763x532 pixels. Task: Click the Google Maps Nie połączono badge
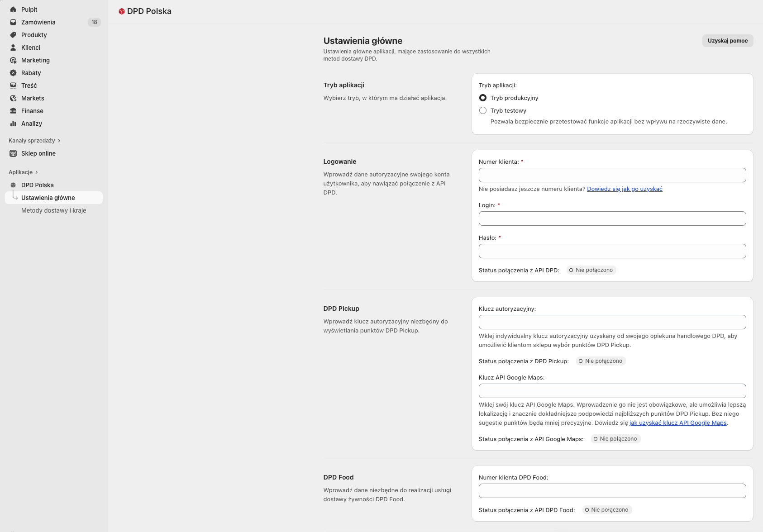click(x=615, y=439)
